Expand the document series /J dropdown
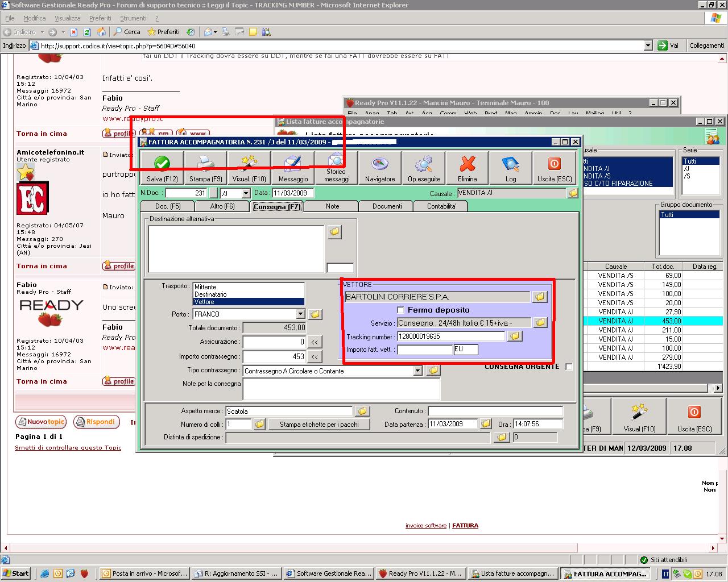Image resolution: width=728 pixels, height=582 pixels. coord(246,193)
